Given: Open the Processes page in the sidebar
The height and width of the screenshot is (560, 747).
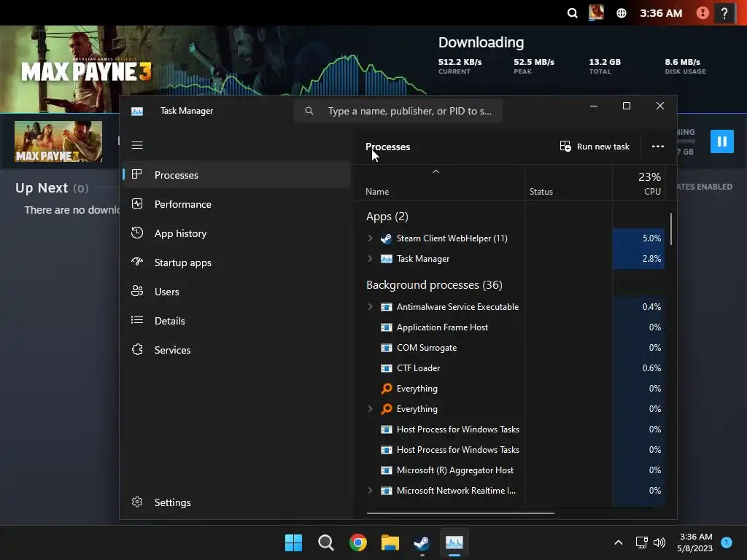Looking at the screenshot, I should point(237,175).
